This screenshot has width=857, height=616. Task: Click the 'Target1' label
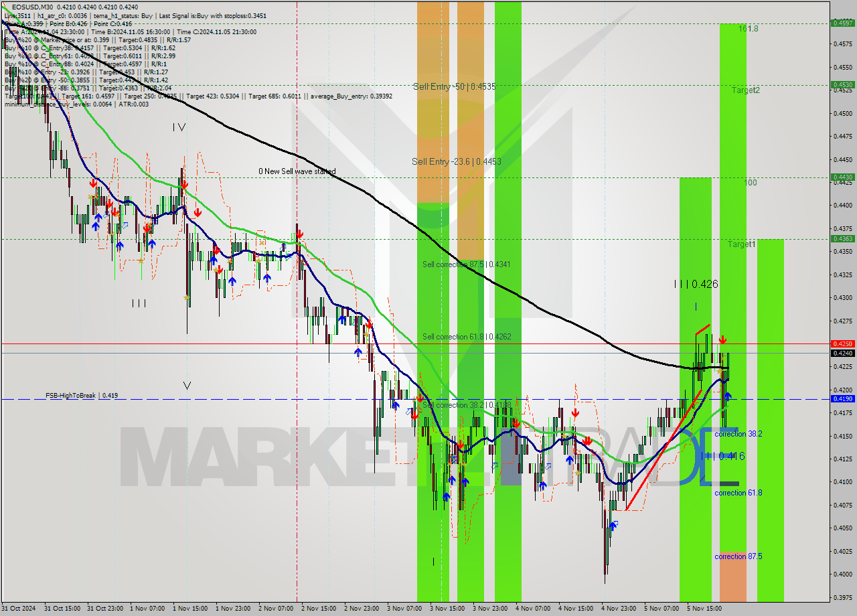[x=742, y=244]
